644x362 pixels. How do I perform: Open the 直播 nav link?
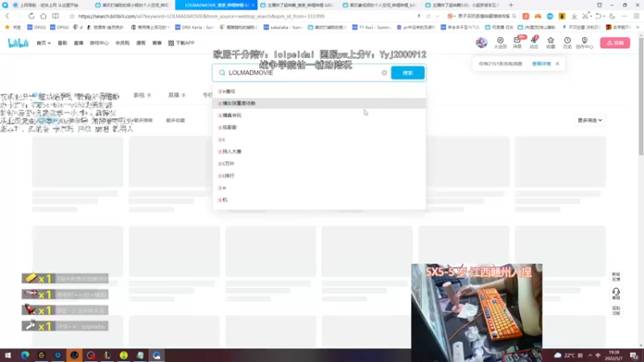[x=78, y=43]
